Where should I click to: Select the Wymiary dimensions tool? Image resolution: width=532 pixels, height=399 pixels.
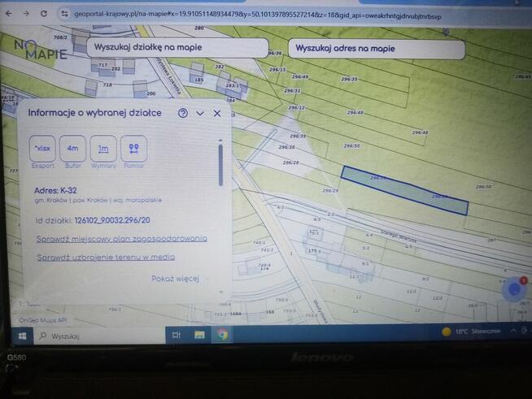(103, 149)
